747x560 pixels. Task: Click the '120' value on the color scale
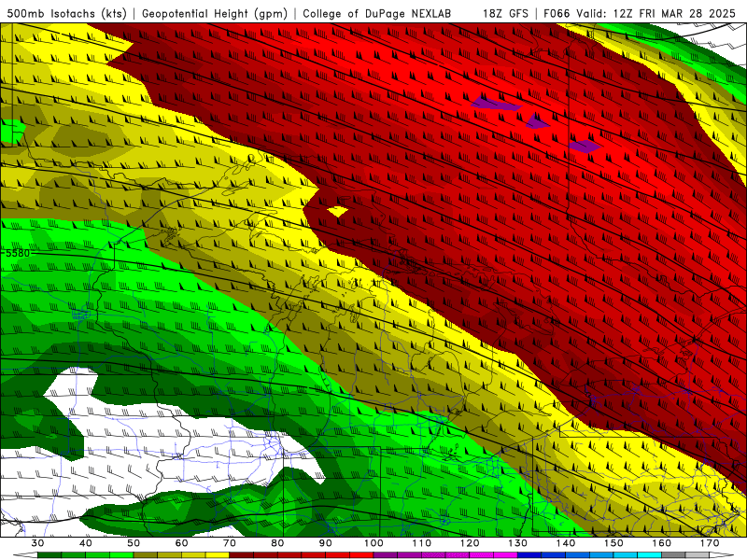click(x=470, y=543)
